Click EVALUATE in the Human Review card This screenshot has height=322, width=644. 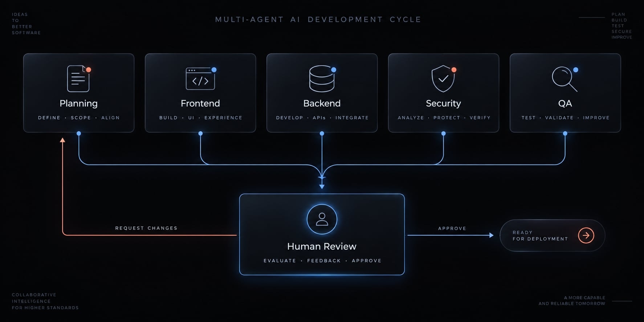280,261
